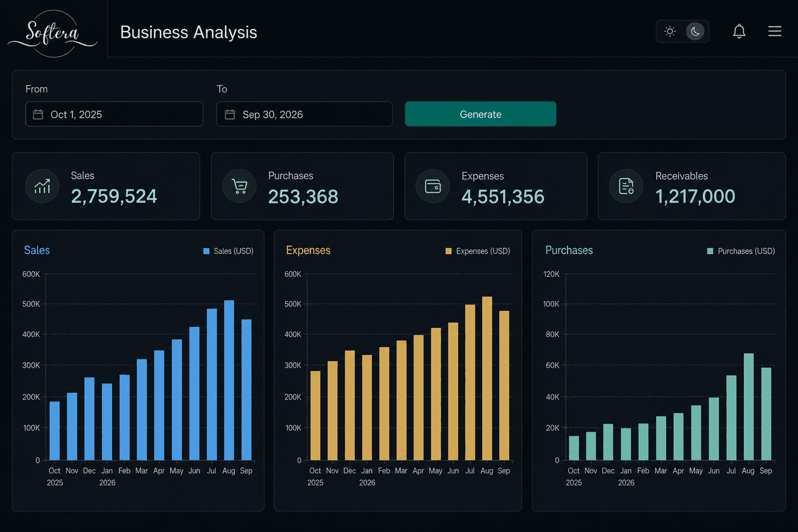Toggle Sales (USD) legend swatch
Viewport: 798px width, 532px height.
(206, 251)
